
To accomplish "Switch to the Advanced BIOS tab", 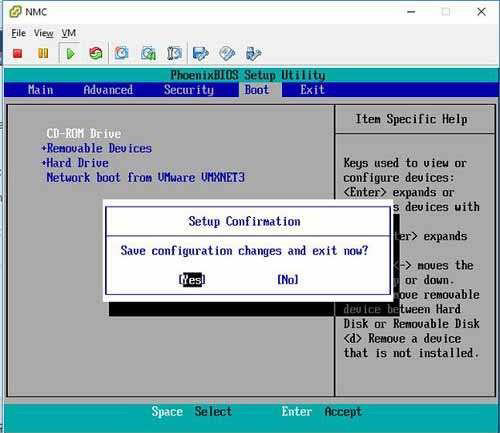I will [x=108, y=90].
